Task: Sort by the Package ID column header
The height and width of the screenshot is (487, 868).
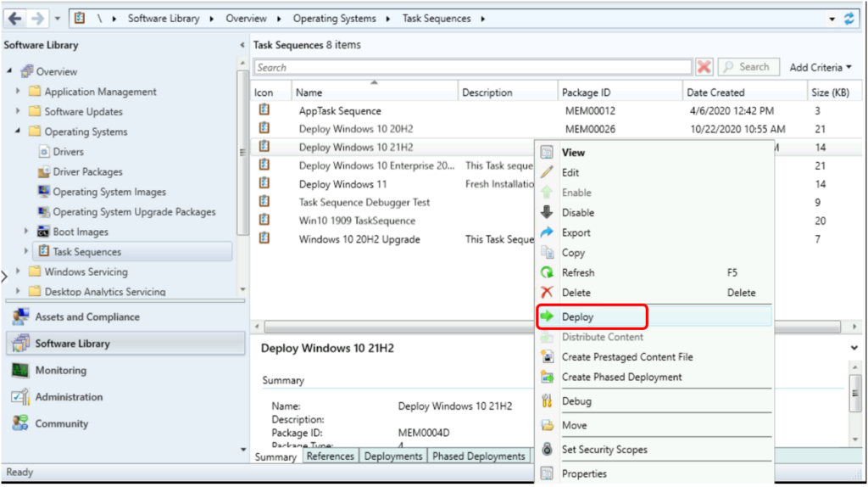Action: pos(620,92)
